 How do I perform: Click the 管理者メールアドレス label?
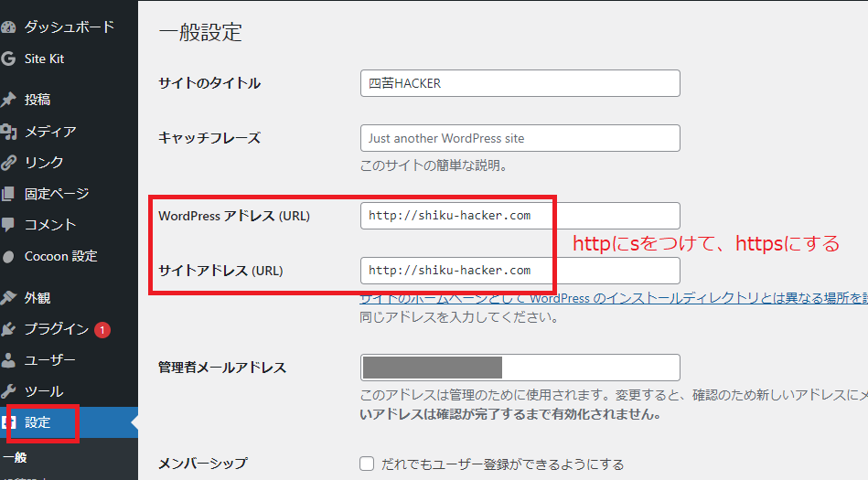(222, 367)
